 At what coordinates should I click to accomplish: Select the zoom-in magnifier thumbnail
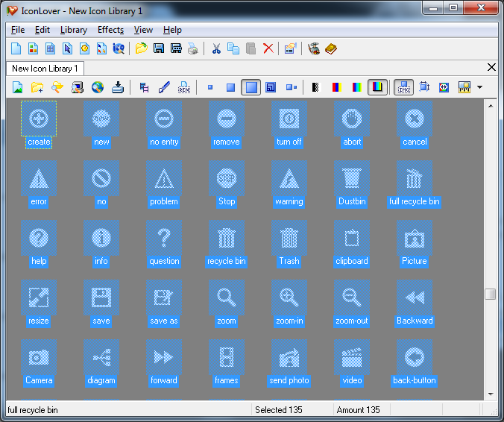pos(289,297)
